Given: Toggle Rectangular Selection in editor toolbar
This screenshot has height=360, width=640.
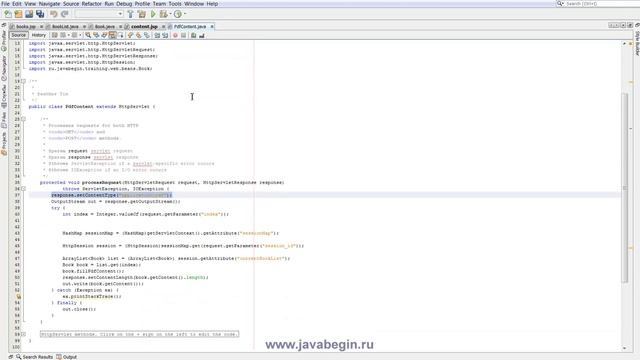Looking at the screenshot, I should [x=120, y=36].
